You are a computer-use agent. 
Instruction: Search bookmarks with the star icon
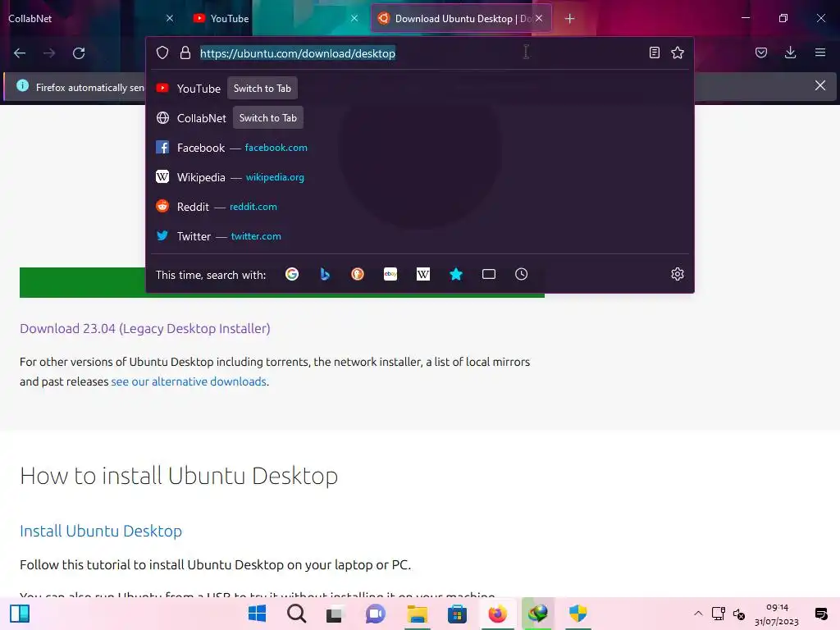[456, 274]
